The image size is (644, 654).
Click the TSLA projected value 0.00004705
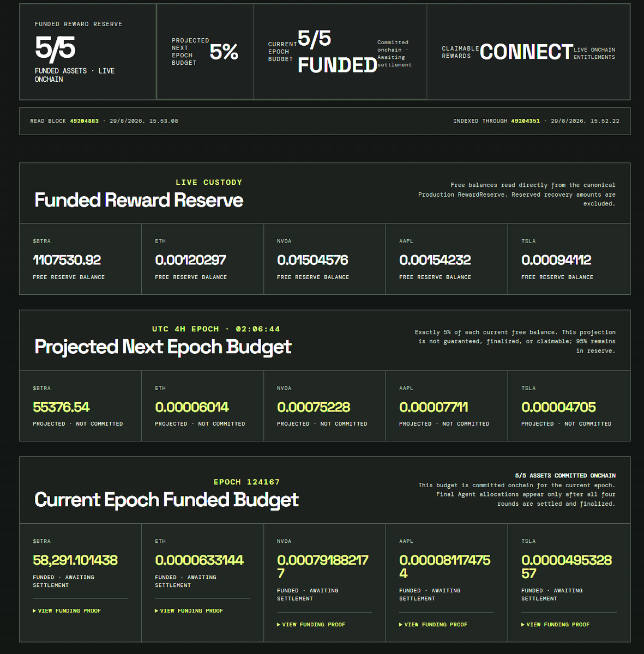tap(558, 407)
